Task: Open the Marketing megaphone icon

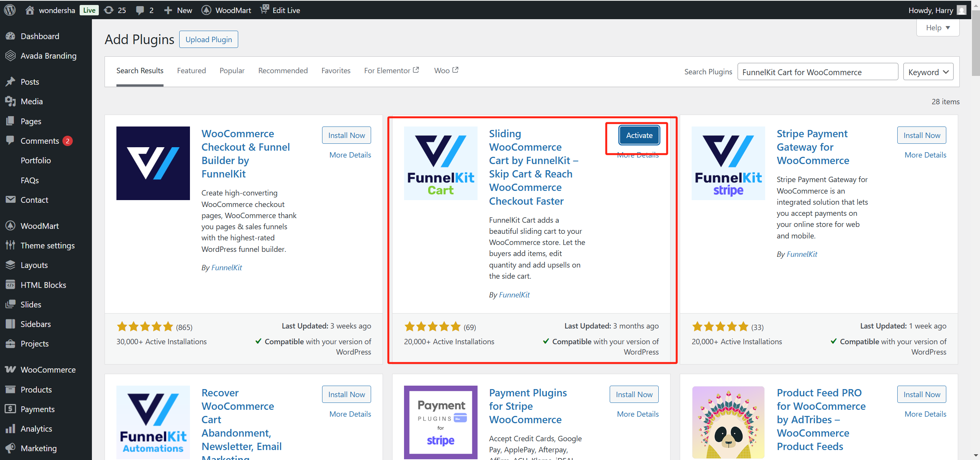Action: pyautogui.click(x=10, y=448)
